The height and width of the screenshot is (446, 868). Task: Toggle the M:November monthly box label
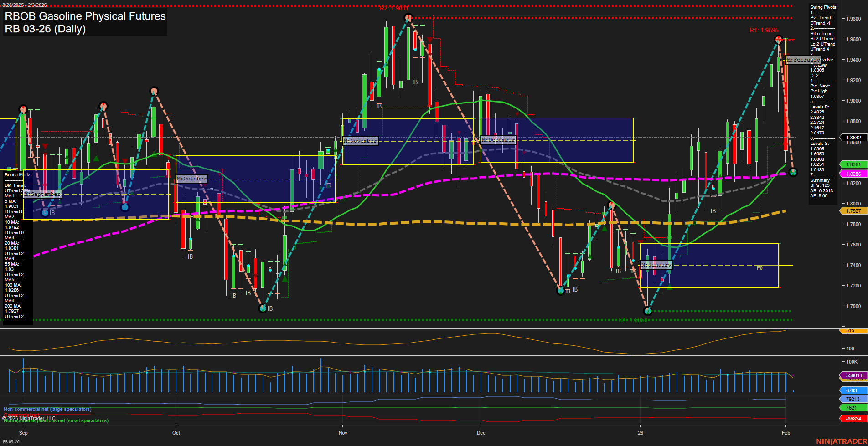[x=361, y=141]
